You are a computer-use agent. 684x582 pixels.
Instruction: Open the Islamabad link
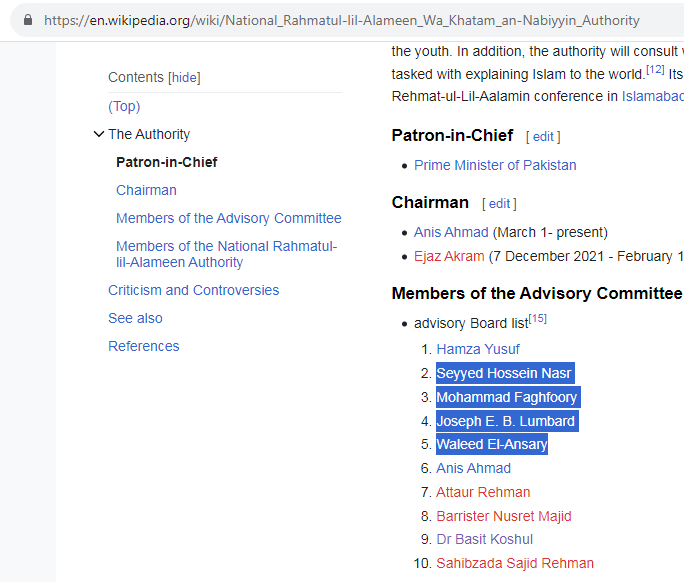pyautogui.click(x=653, y=96)
